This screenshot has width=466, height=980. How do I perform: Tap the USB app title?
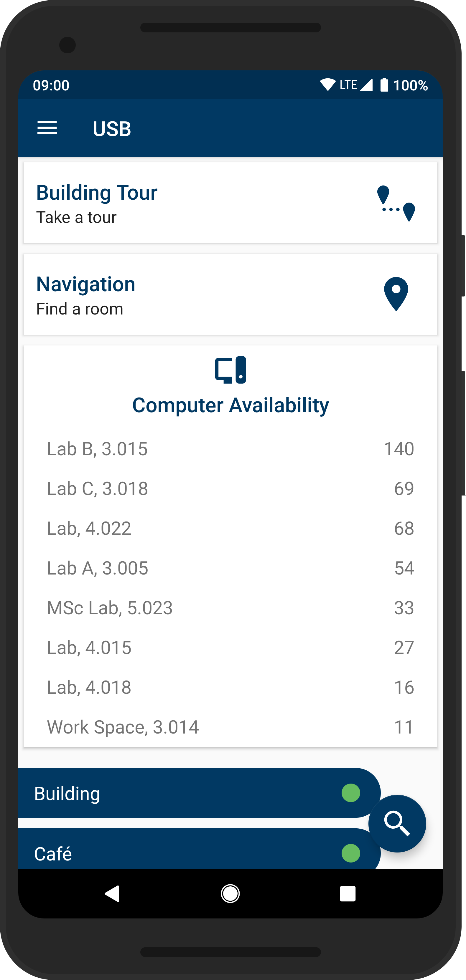(112, 129)
